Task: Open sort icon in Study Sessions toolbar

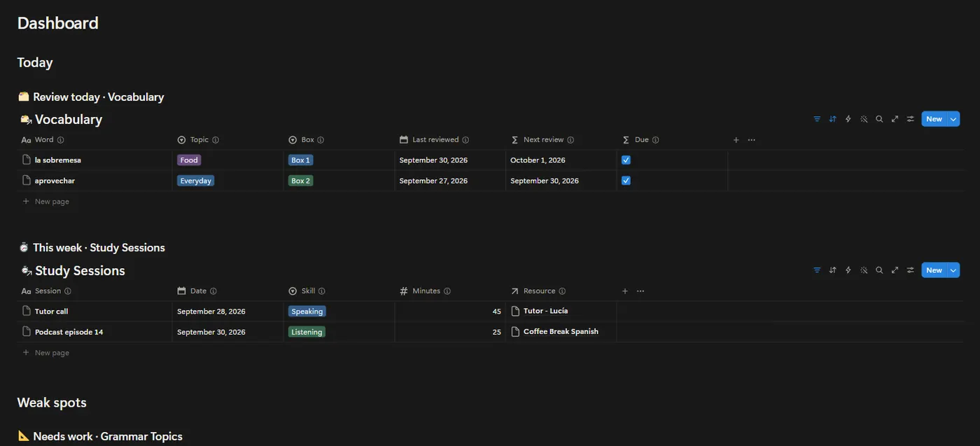Action: pos(832,270)
